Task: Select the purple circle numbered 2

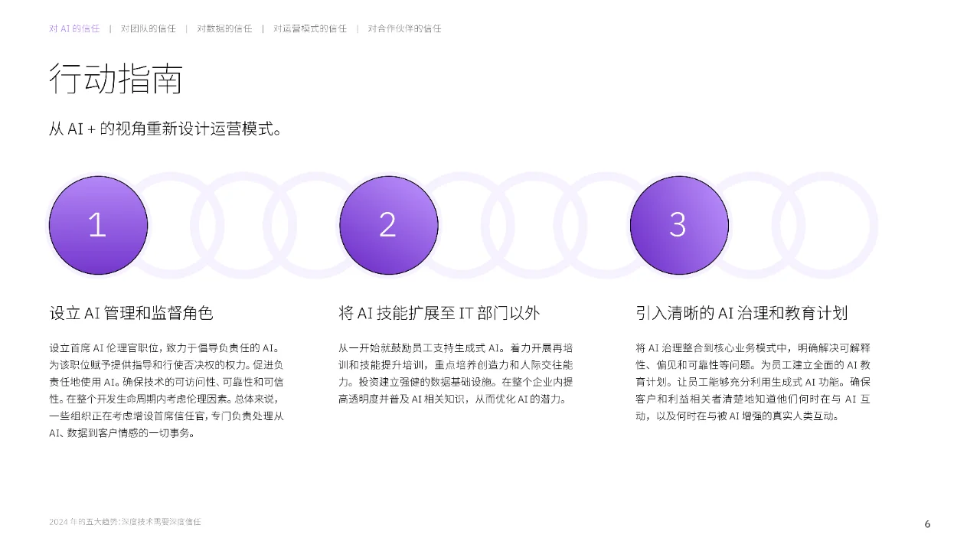Action: pyautogui.click(x=388, y=225)
